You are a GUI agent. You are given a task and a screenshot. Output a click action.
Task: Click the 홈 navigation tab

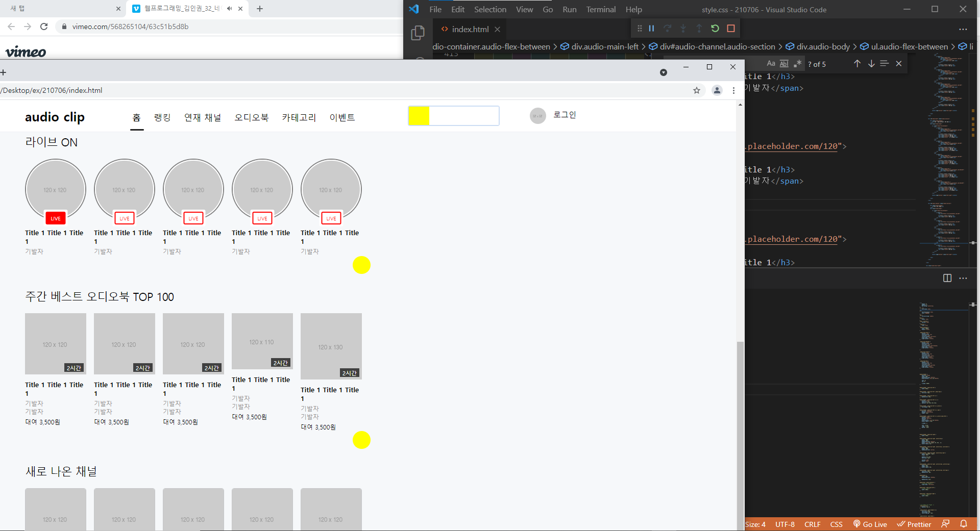[x=136, y=117]
